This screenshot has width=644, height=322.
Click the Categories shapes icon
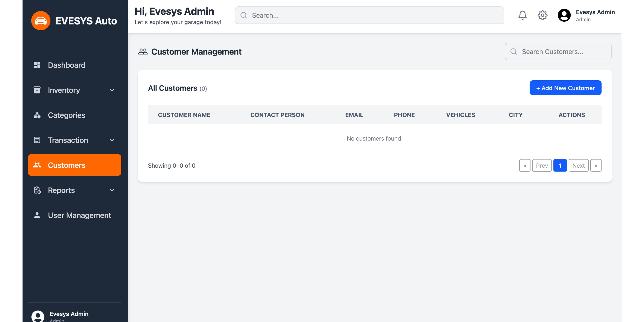37,115
